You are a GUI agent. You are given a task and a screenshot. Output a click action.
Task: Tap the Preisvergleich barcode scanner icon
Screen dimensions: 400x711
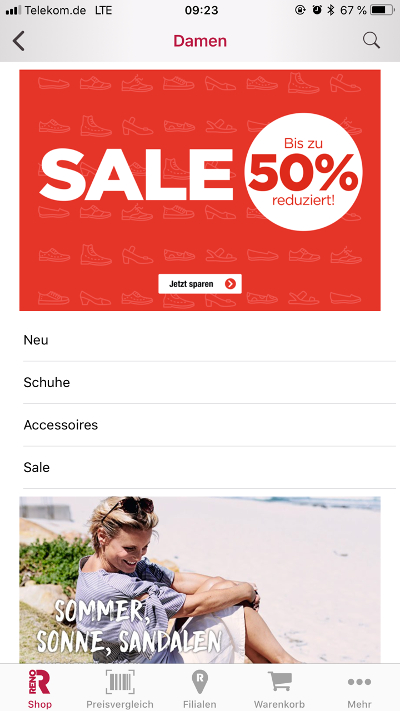coord(120,682)
